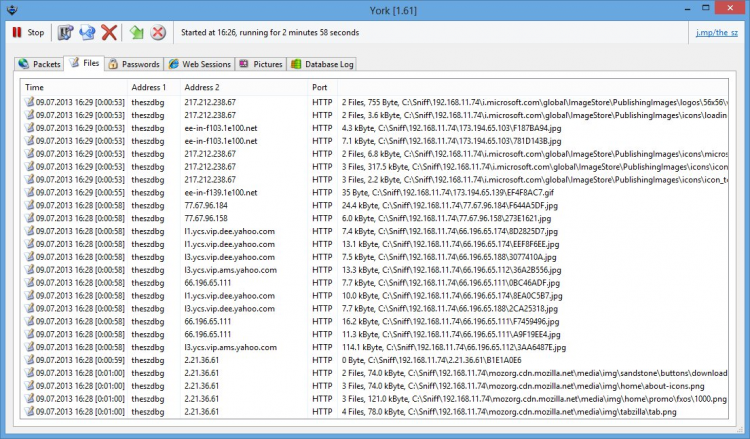Show the Database Log tab

pyautogui.click(x=322, y=64)
